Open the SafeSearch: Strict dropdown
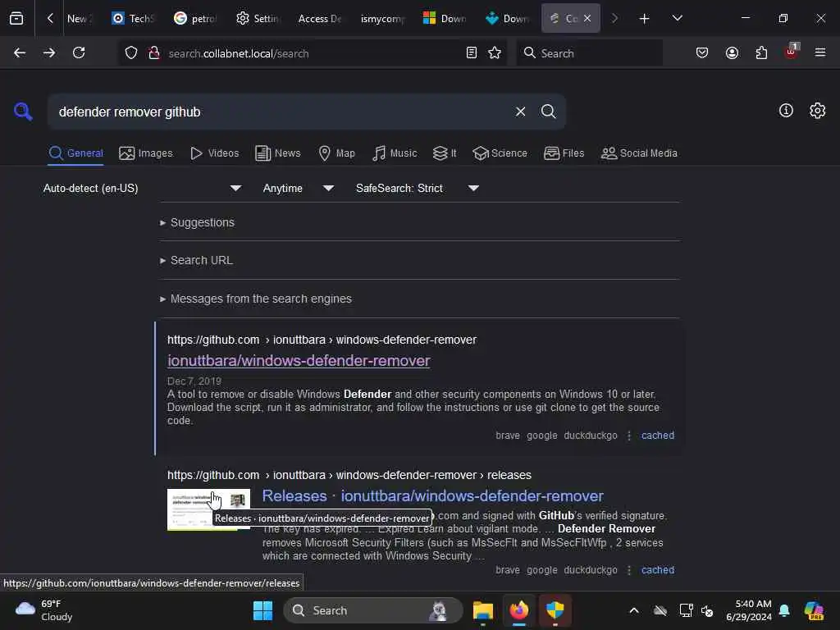The height and width of the screenshot is (630, 840). 418,189
